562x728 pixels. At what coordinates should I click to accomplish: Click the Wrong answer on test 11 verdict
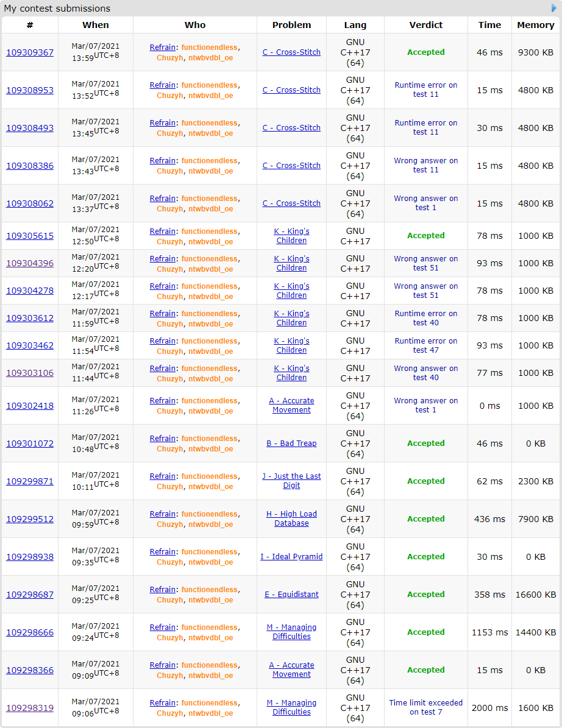tap(425, 165)
